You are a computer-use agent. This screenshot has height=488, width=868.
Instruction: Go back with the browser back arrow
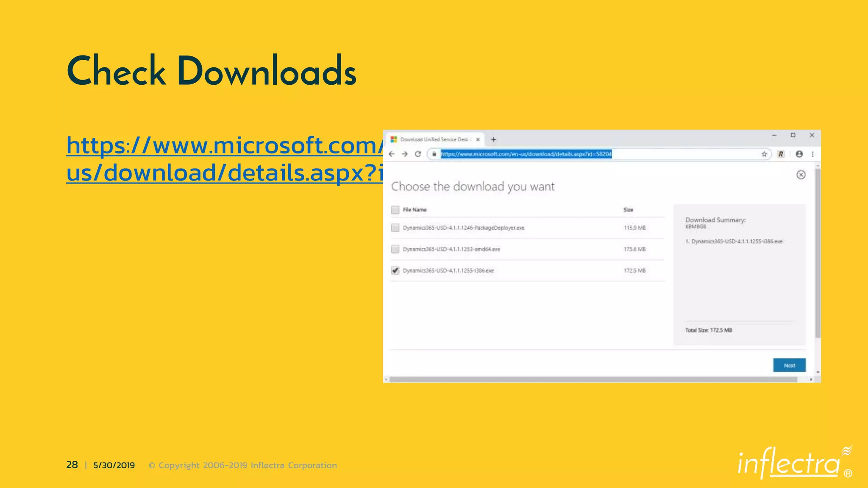tap(392, 154)
